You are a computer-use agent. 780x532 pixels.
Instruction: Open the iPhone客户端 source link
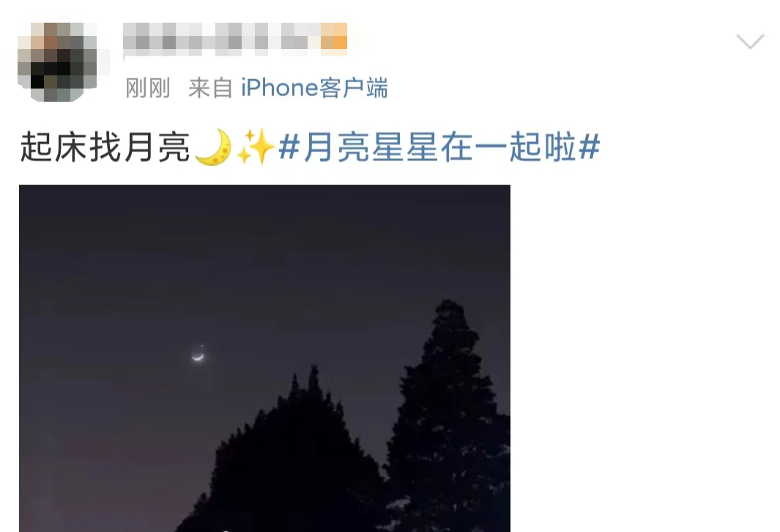[x=314, y=88]
